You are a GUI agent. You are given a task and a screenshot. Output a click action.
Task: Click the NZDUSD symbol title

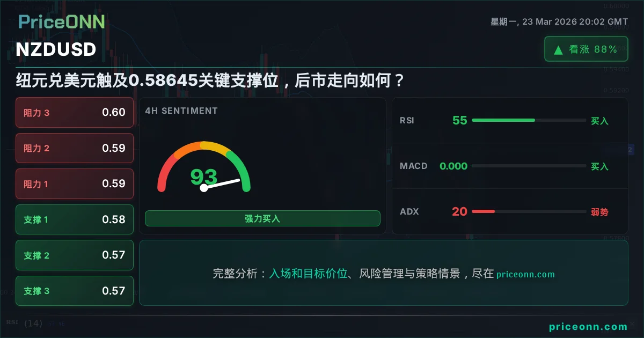pyautogui.click(x=56, y=49)
